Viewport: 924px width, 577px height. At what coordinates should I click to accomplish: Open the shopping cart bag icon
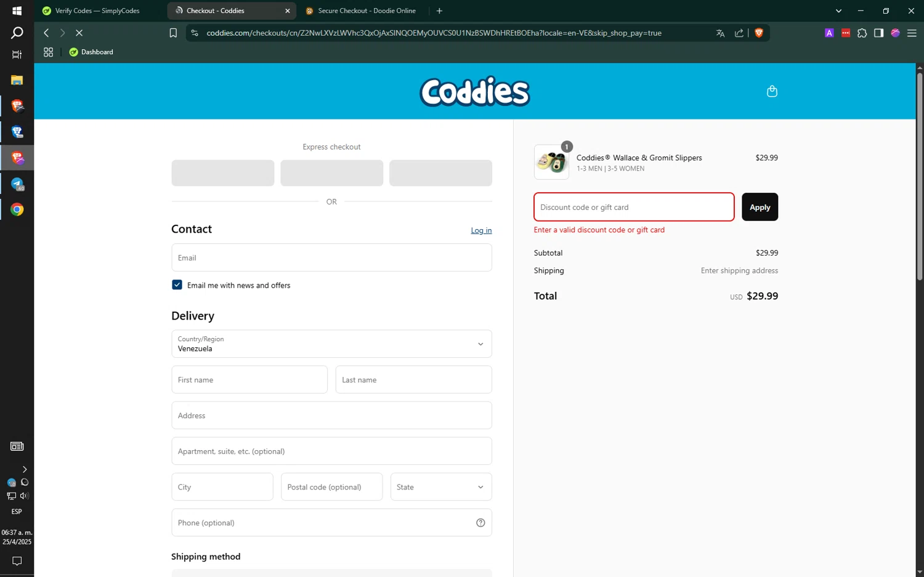click(772, 91)
